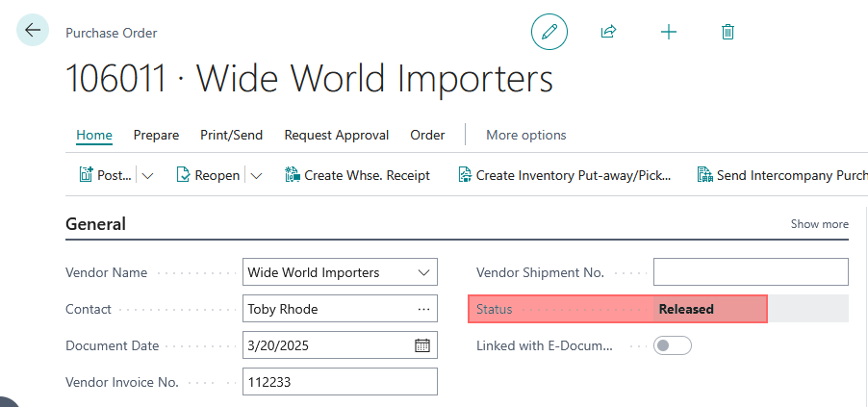This screenshot has width=868, height=407.
Task: Toggle Linked with E-Document switch
Action: (x=672, y=345)
